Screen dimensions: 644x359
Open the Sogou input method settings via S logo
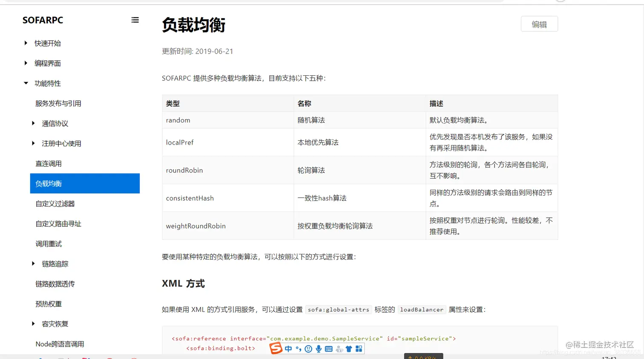point(276,348)
